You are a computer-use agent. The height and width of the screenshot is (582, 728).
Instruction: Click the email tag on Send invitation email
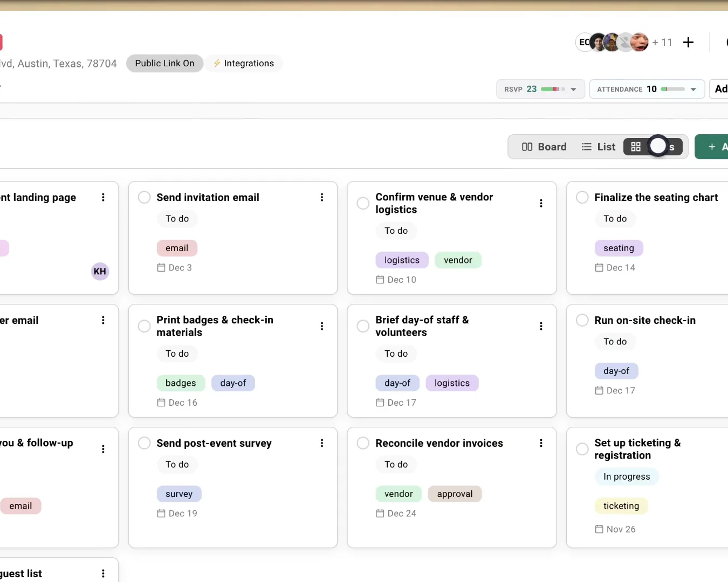177,248
